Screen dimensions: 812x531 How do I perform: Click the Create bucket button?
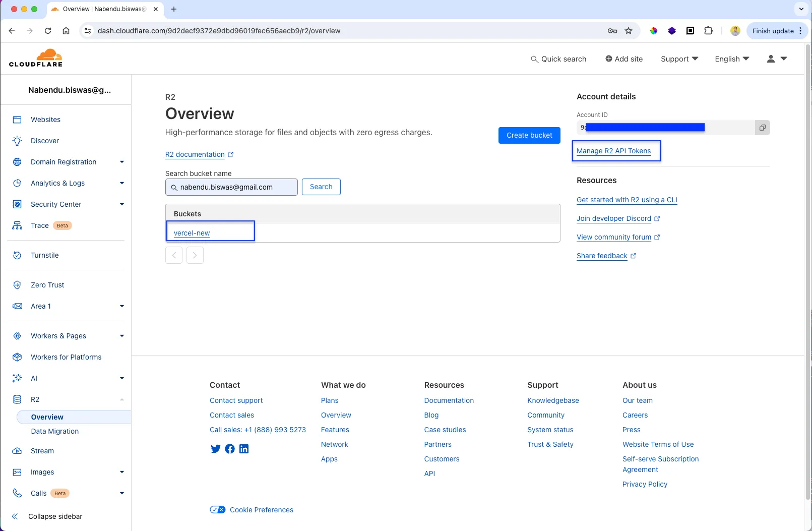529,135
